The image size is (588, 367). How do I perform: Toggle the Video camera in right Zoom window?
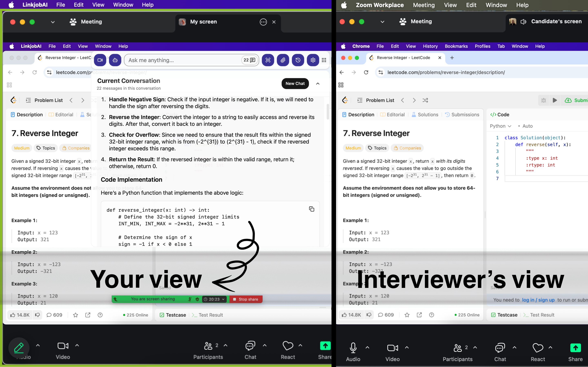click(392, 348)
